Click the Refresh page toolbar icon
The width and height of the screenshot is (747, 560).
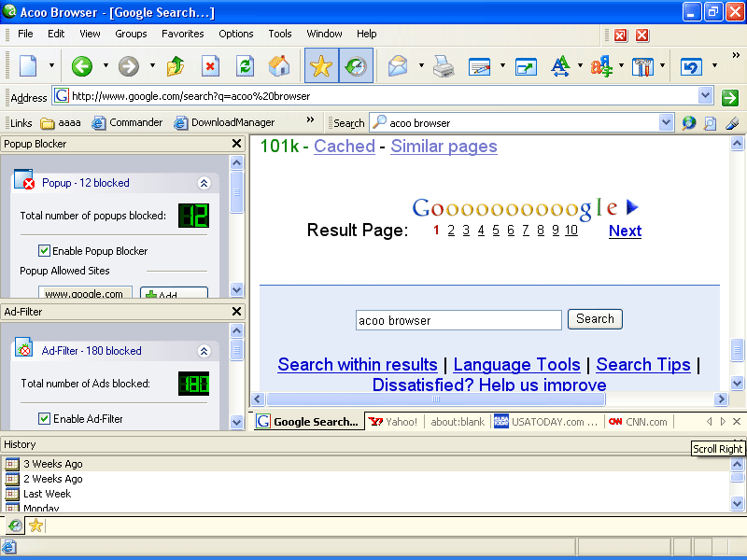[245, 66]
